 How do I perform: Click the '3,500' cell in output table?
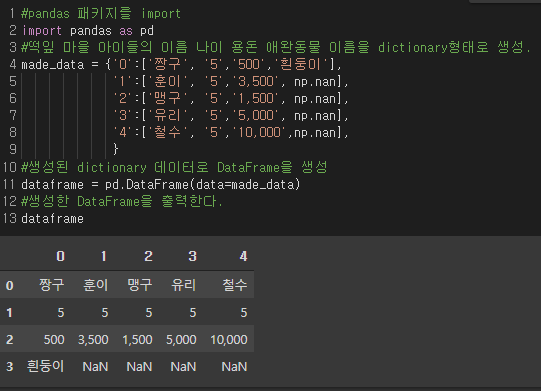coord(93,340)
